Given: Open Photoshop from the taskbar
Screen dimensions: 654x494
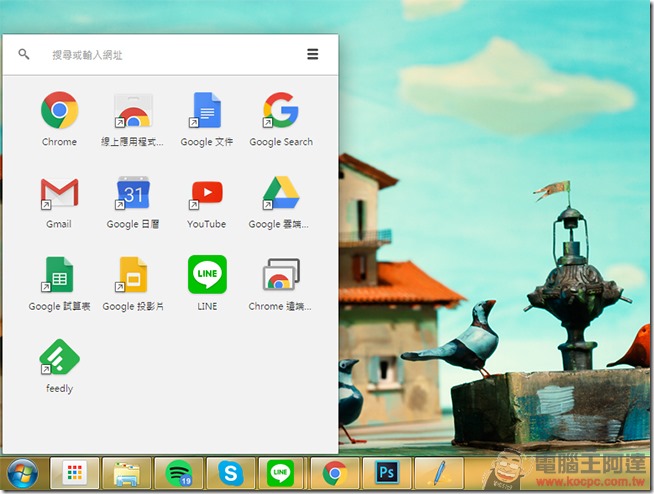Looking at the screenshot, I should click(x=387, y=473).
